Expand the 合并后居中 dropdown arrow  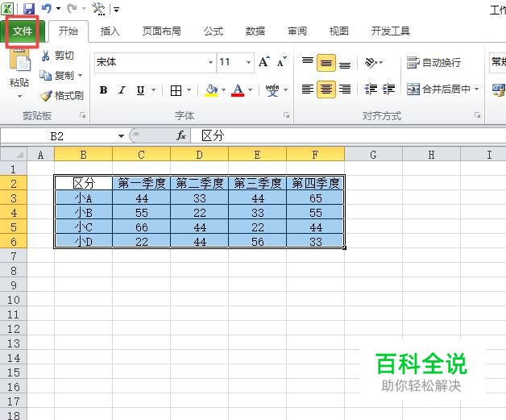(x=477, y=89)
